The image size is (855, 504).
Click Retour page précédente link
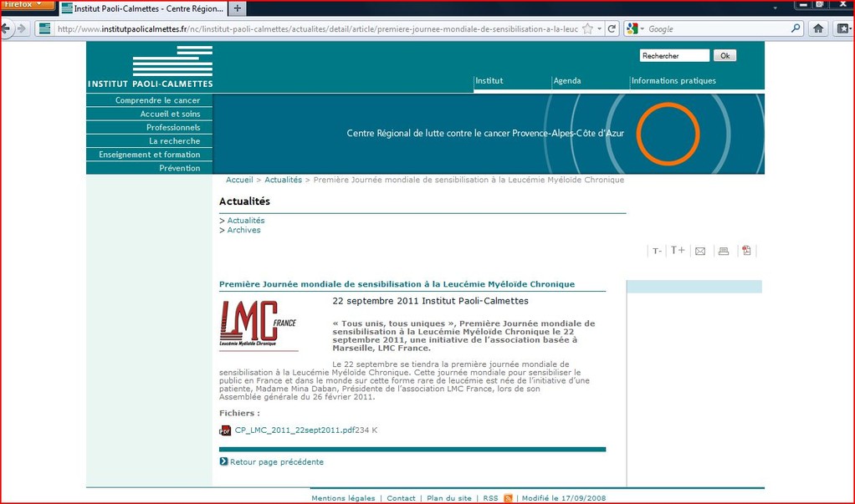click(x=276, y=462)
